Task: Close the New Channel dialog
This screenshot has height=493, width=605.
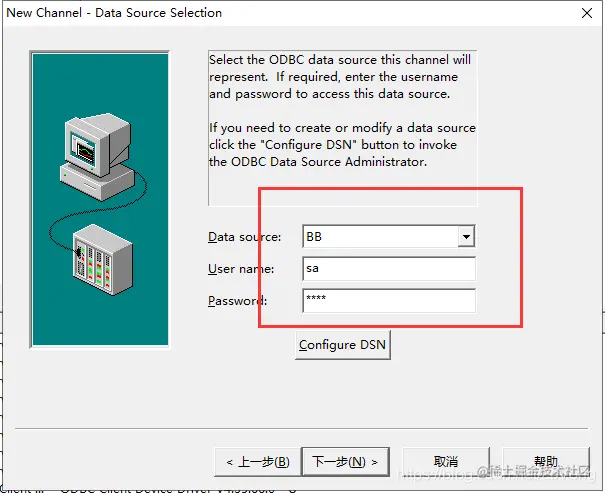Action: pos(587,13)
